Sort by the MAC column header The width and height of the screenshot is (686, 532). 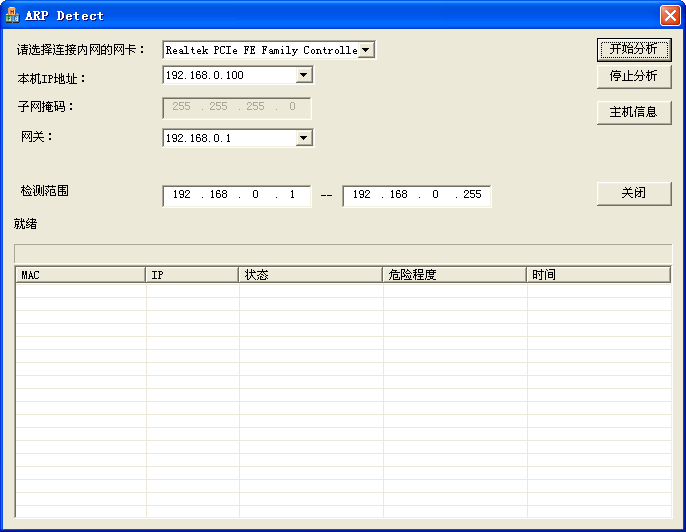click(x=80, y=275)
